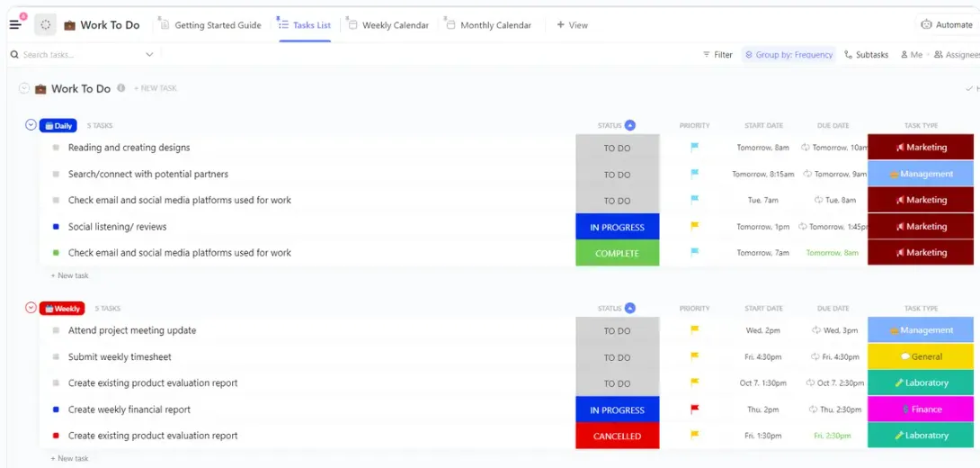
Task: Click the Me filter person icon
Action: point(904,55)
